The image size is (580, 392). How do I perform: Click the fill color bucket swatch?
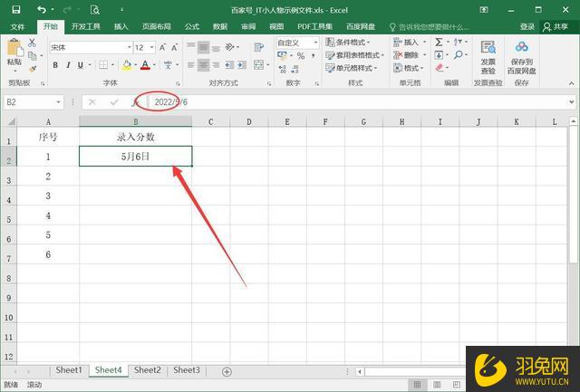127,65
